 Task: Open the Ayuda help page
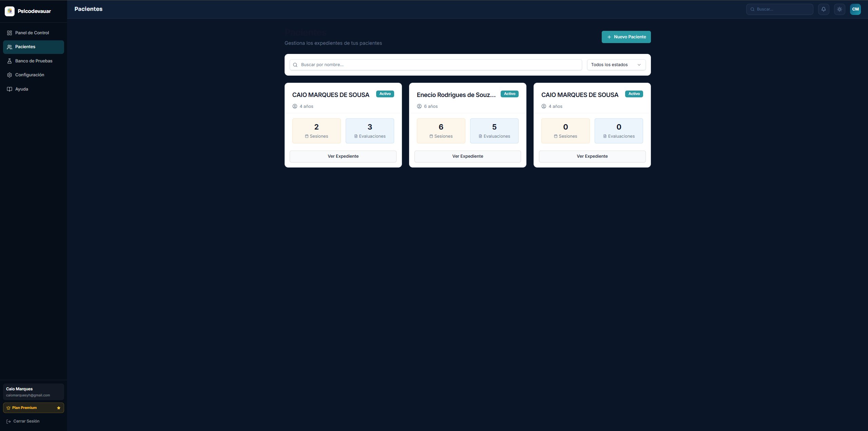click(x=33, y=89)
